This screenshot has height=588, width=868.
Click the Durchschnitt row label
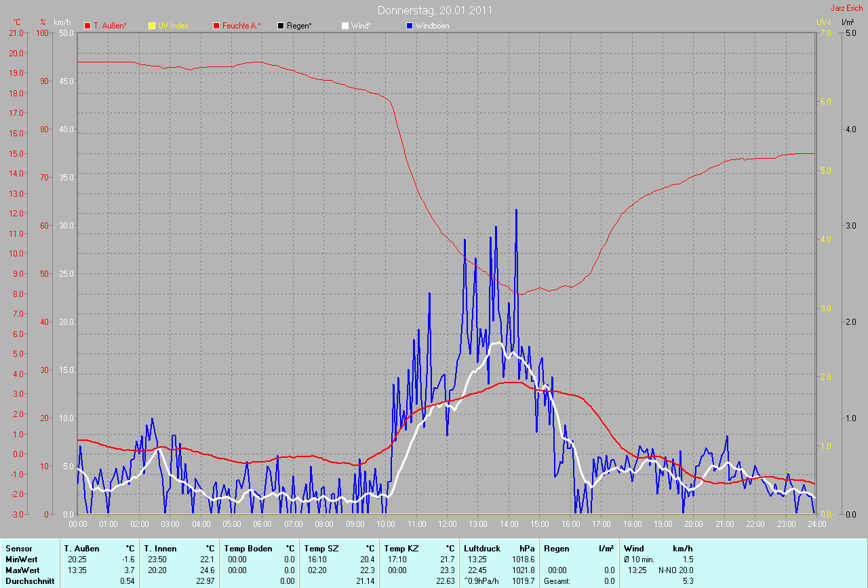point(30,581)
